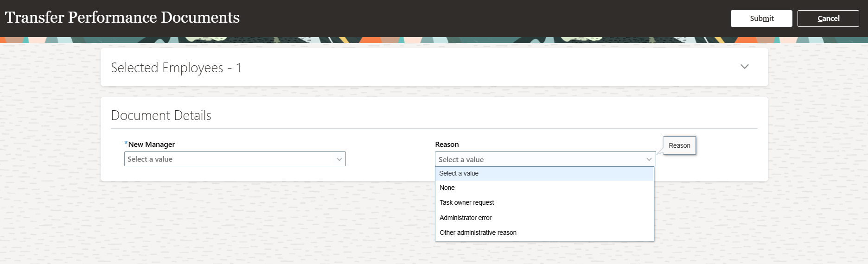The width and height of the screenshot is (868, 264).
Task: Click the 'Reason' tooltip popup
Action: pyautogui.click(x=679, y=145)
